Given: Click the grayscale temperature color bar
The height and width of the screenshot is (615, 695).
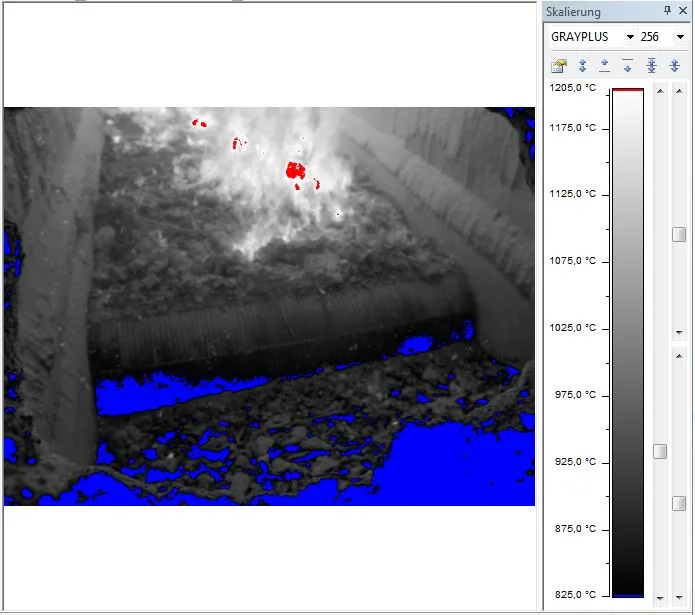Looking at the screenshot, I should [628, 343].
